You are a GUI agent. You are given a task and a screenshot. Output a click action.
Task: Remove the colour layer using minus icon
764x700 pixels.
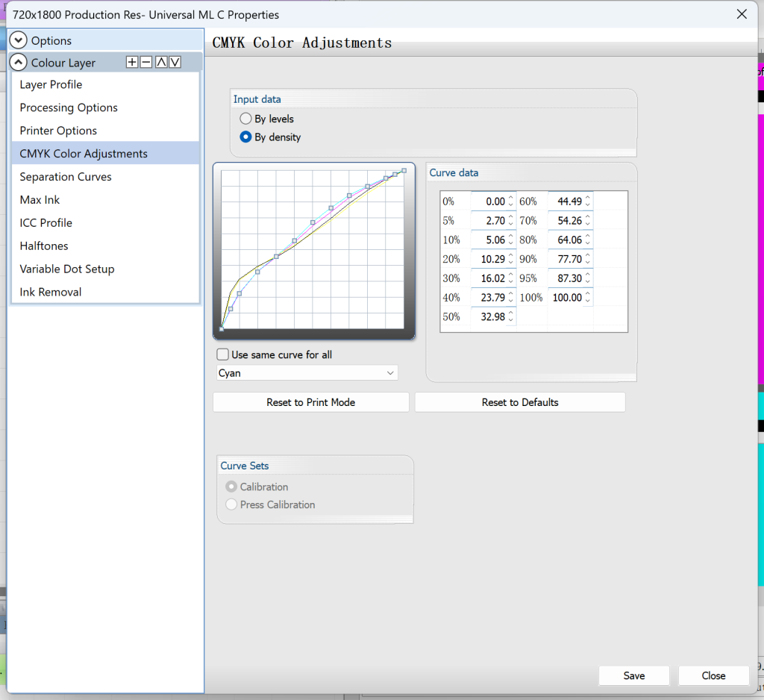coord(145,62)
